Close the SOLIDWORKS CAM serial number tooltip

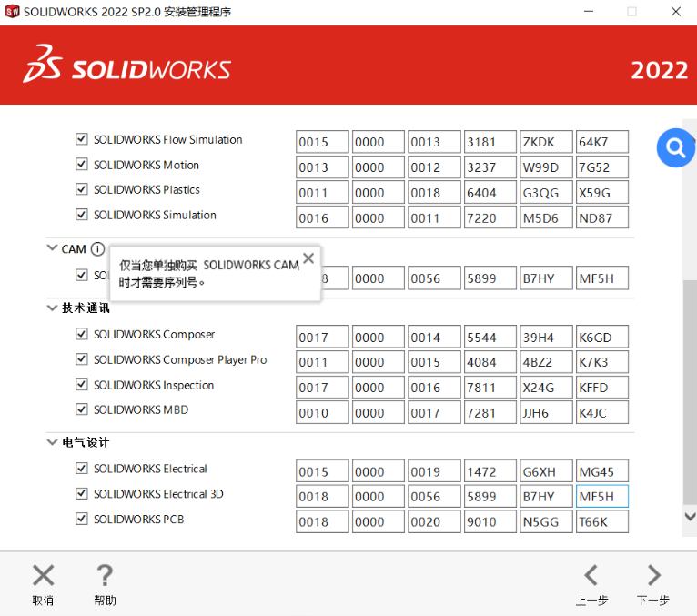[x=308, y=258]
